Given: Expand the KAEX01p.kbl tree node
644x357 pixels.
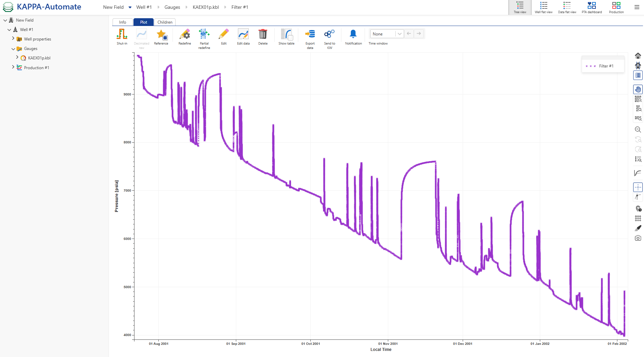Looking at the screenshot, I should pos(17,58).
